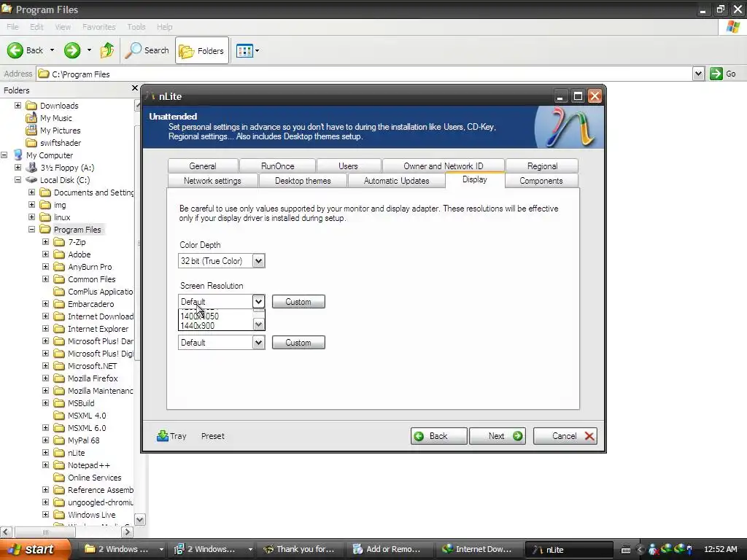Open the Favorites menu
747x560 pixels.
[x=98, y=27]
